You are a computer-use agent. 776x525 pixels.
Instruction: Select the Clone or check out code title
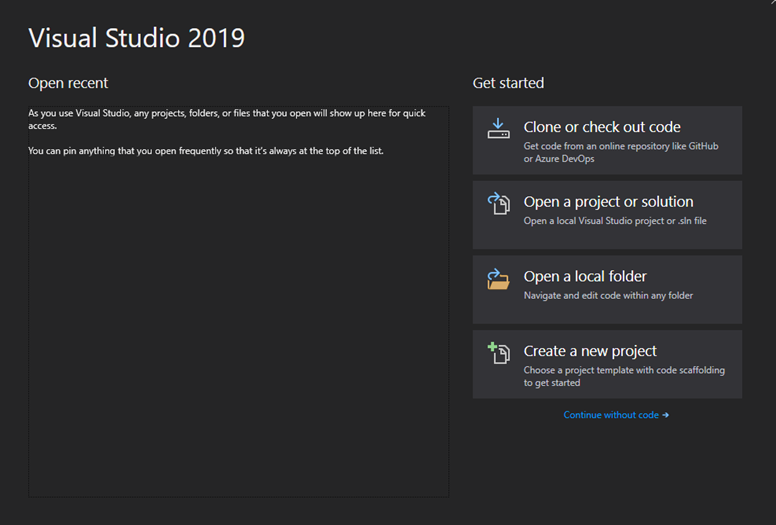[x=601, y=127]
